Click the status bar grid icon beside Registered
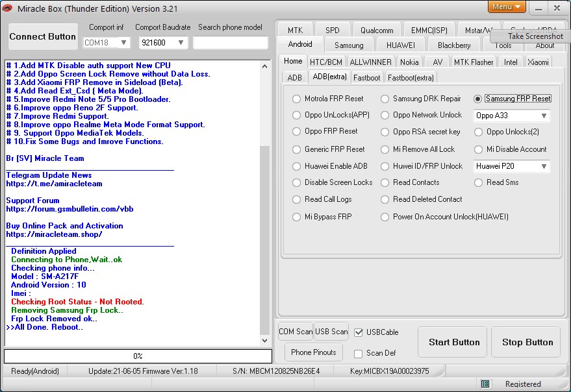 click(485, 384)
